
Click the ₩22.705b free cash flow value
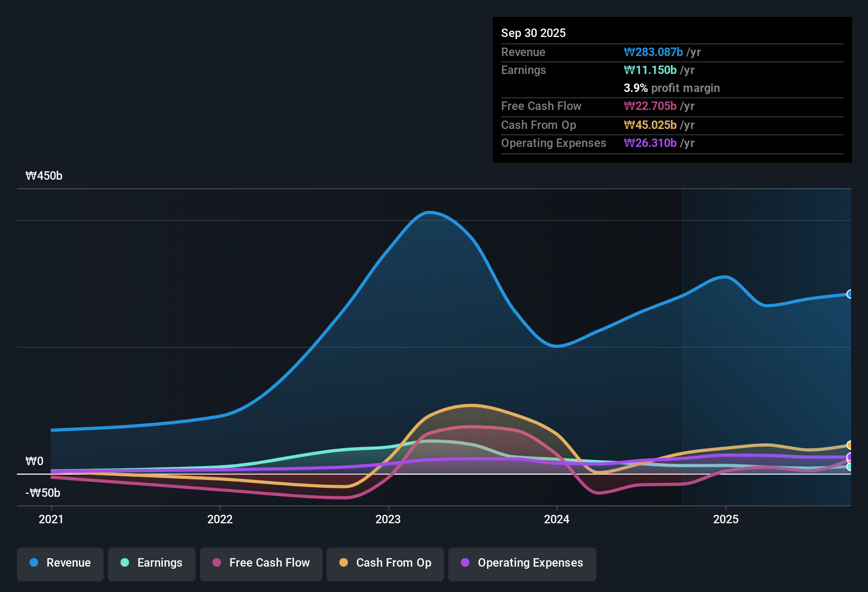(650, 106)
